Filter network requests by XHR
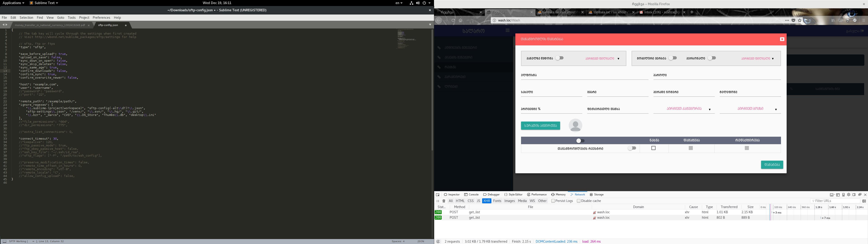 (x=487, y=201)
